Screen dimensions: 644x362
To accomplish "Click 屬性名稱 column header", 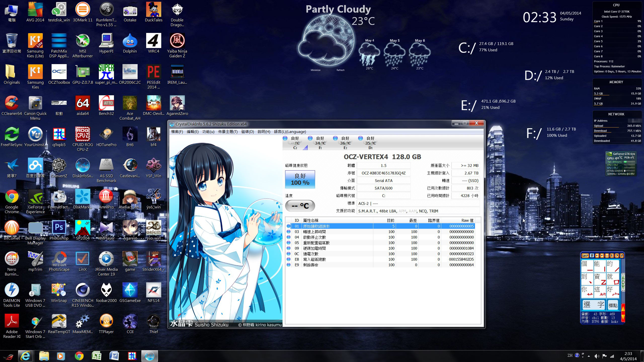I will (337, 220).
